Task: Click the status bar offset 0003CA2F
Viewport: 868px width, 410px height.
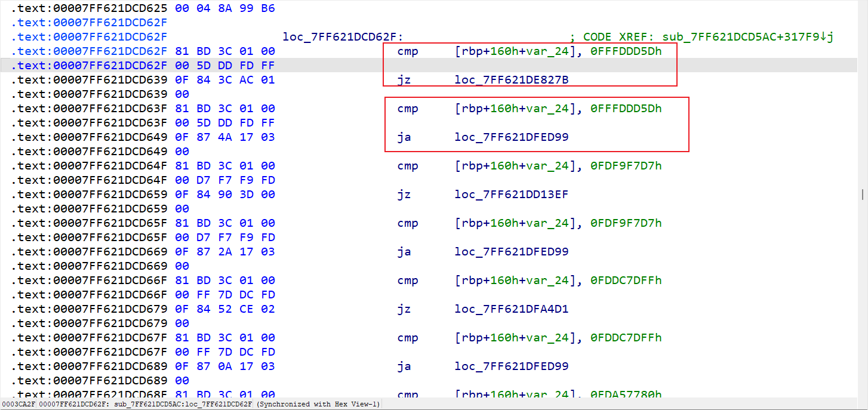Action: coord(18,405)
